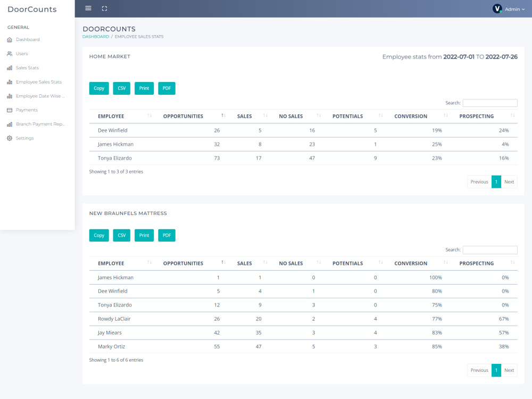Click page 1 in Home Market pagination

point(496,182)
